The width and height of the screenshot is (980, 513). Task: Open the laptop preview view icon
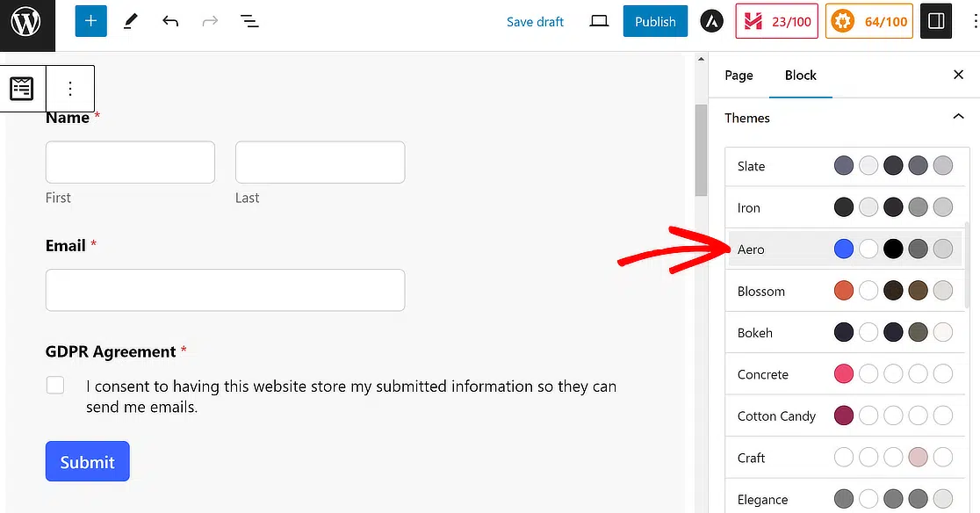pyautogui.click(x=599, y=21)
